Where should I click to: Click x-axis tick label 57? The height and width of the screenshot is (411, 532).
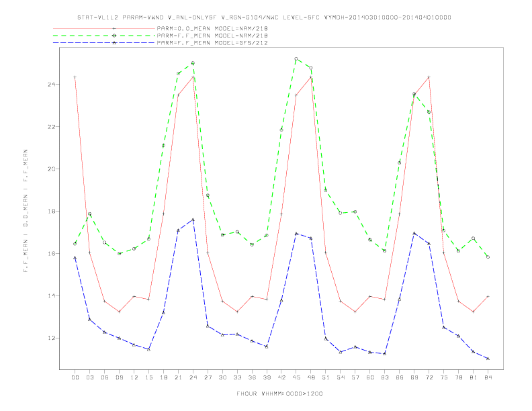coord(355,377)
